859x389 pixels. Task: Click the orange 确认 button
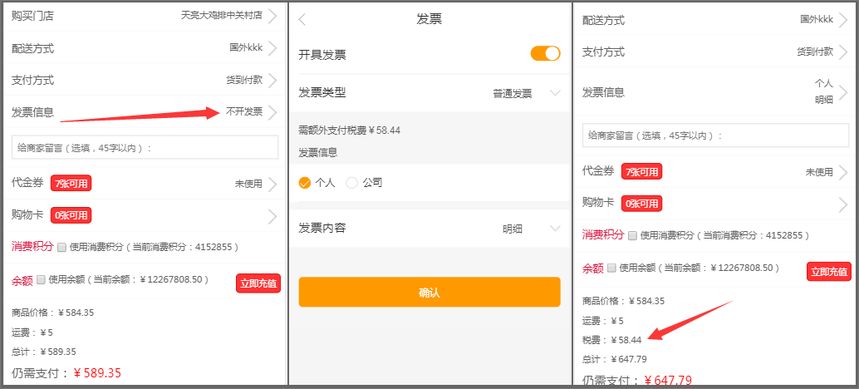click(x=430, y=292)
